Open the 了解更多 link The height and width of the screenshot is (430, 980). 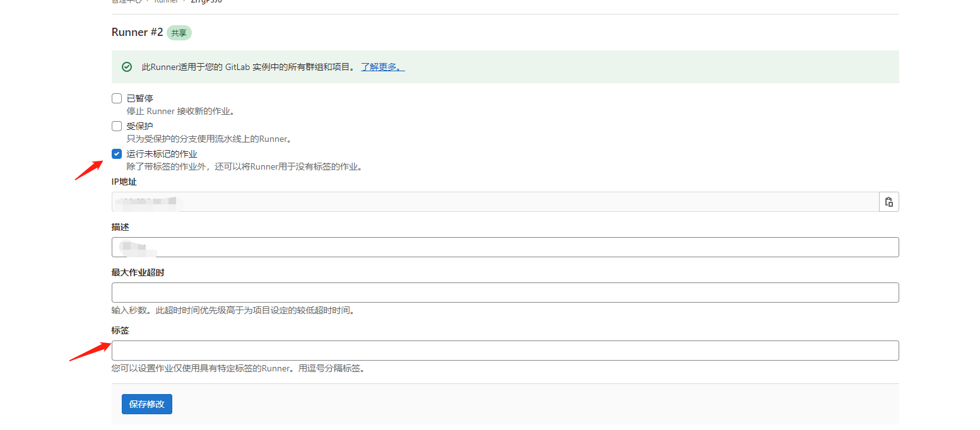point(382,67)
